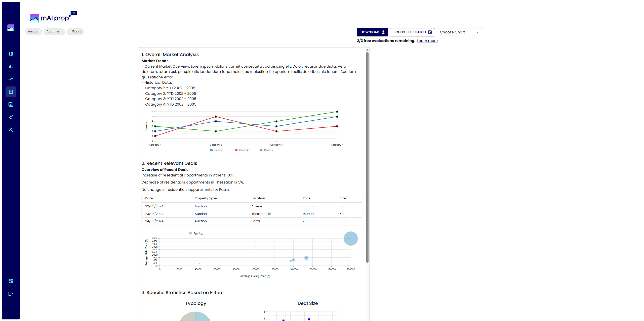Click the report scrollbar thumb

coord(367,157)
